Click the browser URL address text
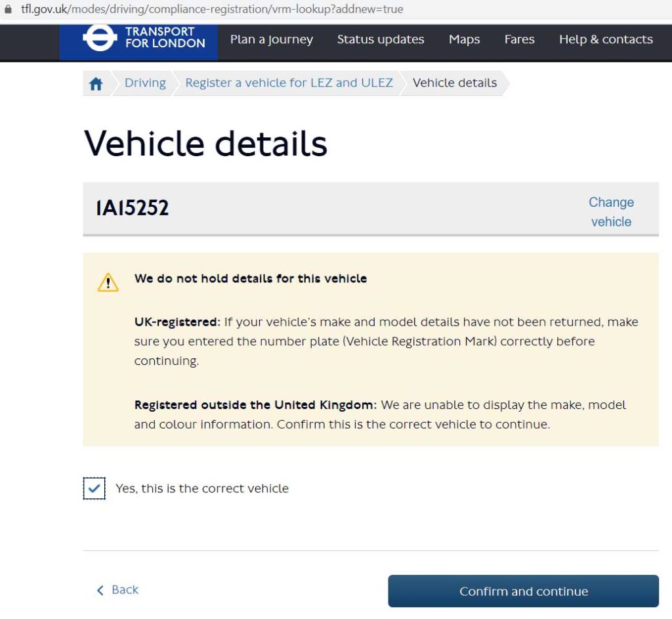The image size is (672, 619). pyautogui.click(x=212, y=9)
